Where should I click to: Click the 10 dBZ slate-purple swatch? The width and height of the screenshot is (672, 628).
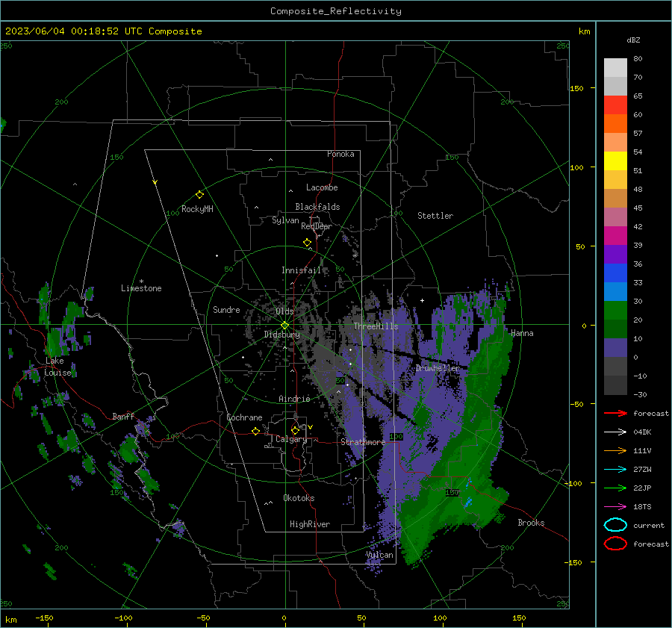click(615, 347)
